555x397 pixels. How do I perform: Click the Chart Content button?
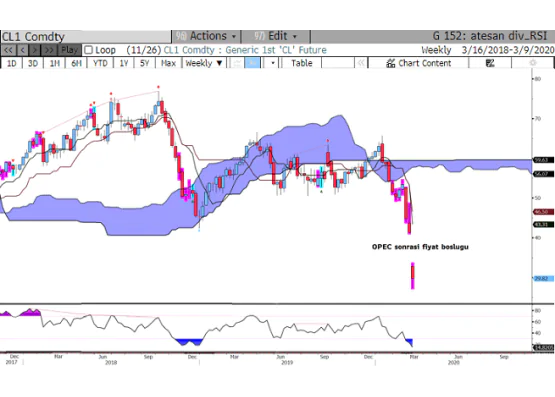(419, 63)
